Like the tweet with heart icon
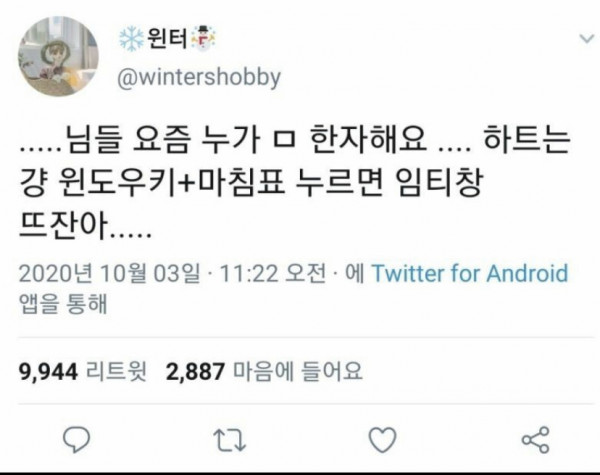The width and height of the screenshot is (600, 475). coord(382,439)
